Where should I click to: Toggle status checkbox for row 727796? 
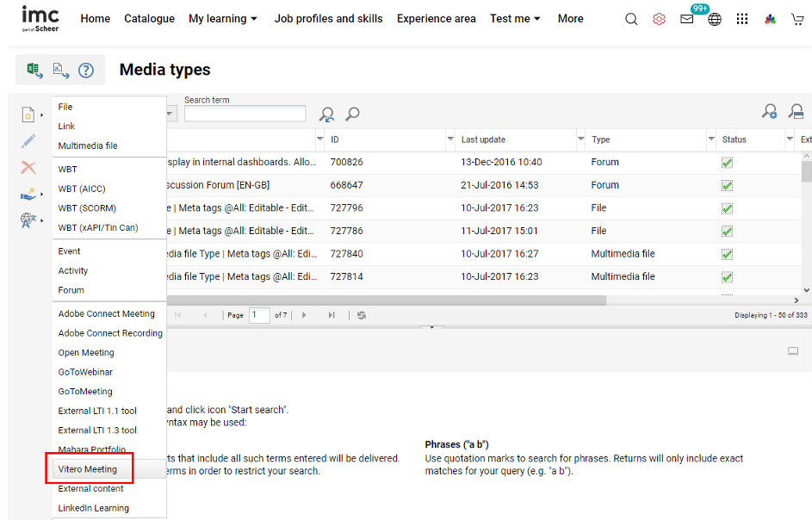coord(727,208)
